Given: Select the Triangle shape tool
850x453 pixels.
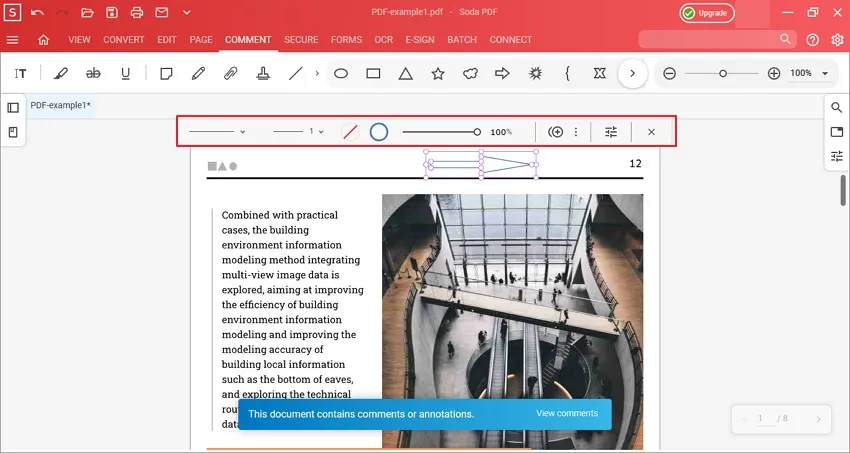Looking at the screenshot, I should pyautogui.click(x=405, y=73).
